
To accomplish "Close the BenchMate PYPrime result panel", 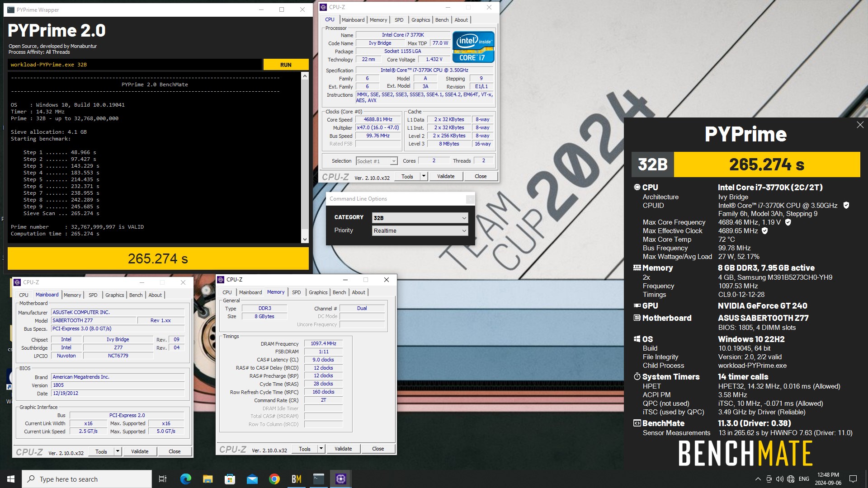I will tap(860, 125).
